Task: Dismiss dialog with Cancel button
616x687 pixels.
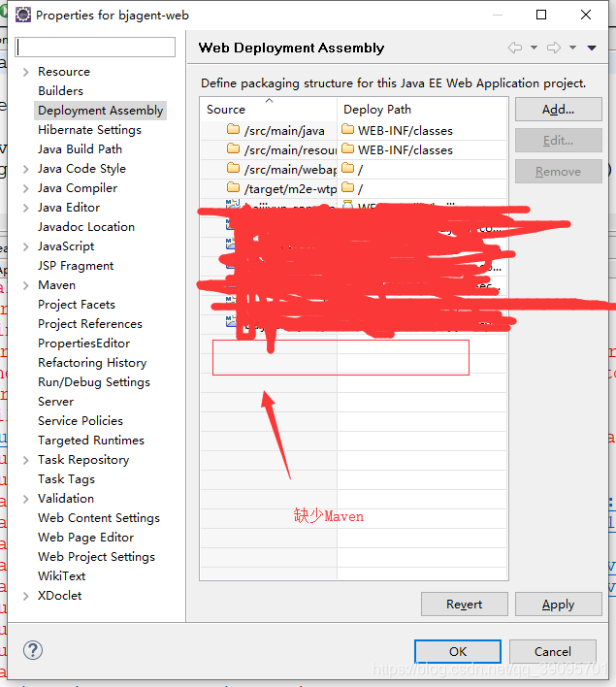Action: (553, 651)
